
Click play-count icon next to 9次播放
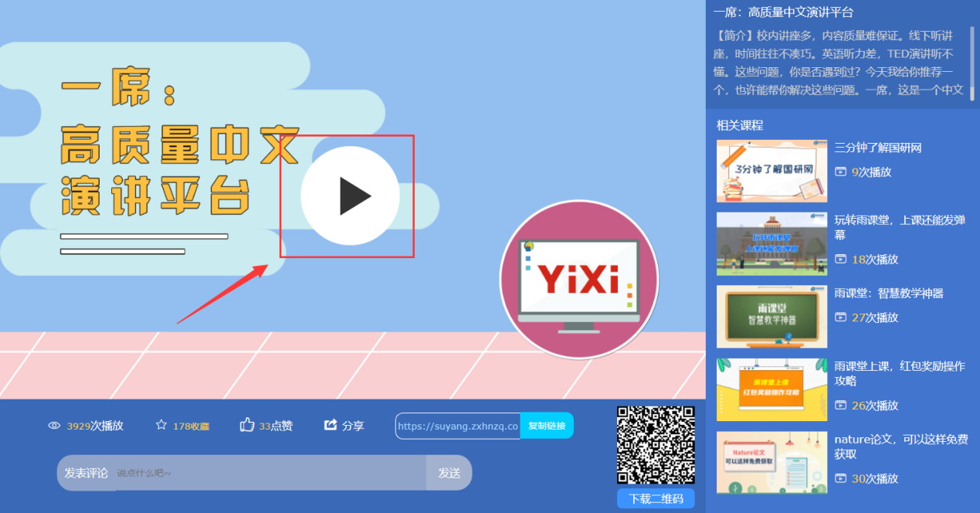840,172
